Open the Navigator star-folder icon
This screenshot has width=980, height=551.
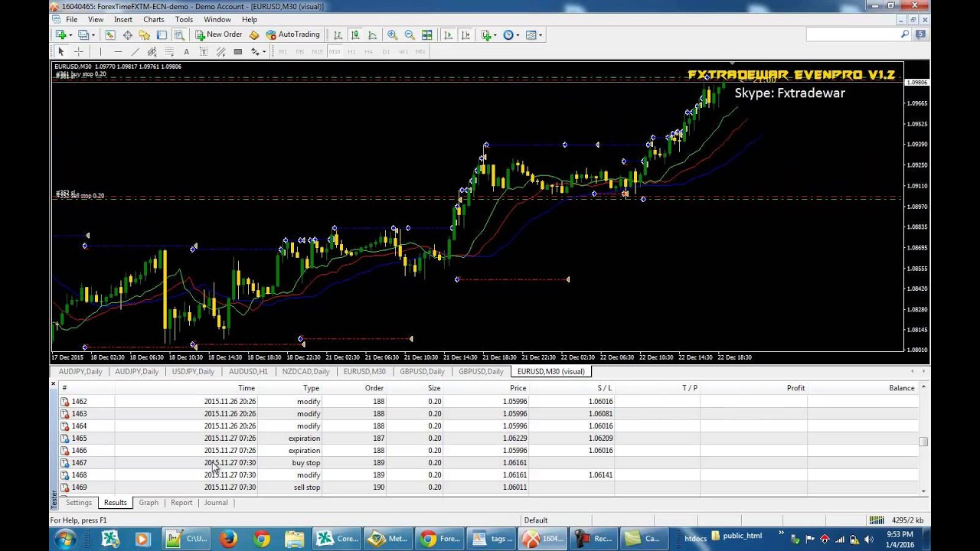point(144,34)
